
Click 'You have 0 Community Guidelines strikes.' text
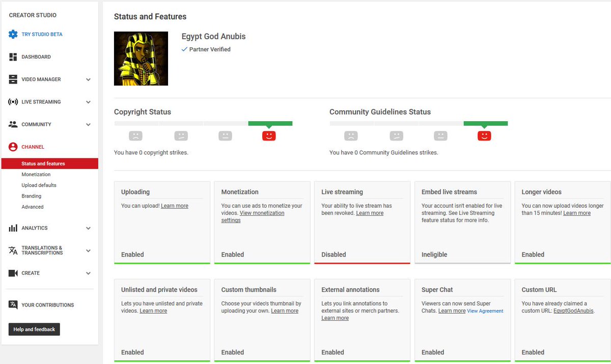coord(384,152)
